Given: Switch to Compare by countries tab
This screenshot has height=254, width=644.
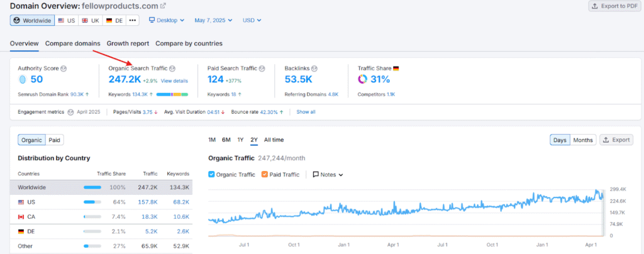Looking at the screenshot, I should 189,43.
